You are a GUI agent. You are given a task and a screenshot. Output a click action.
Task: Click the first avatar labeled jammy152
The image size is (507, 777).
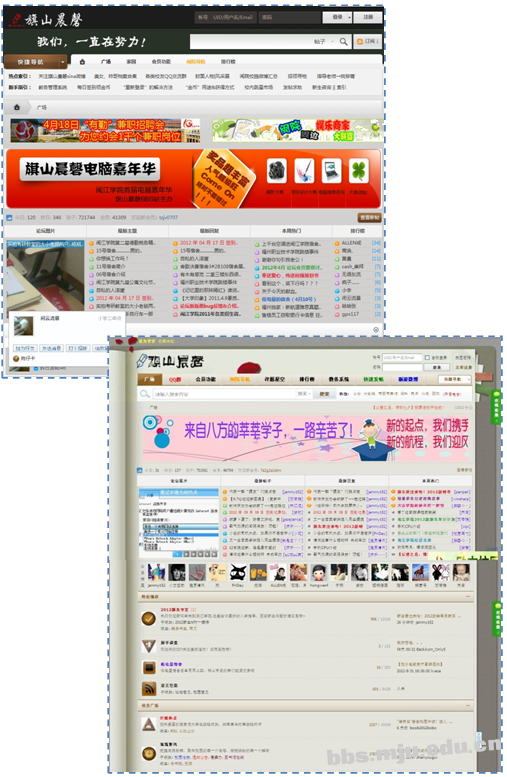click(x=157, y=573)
